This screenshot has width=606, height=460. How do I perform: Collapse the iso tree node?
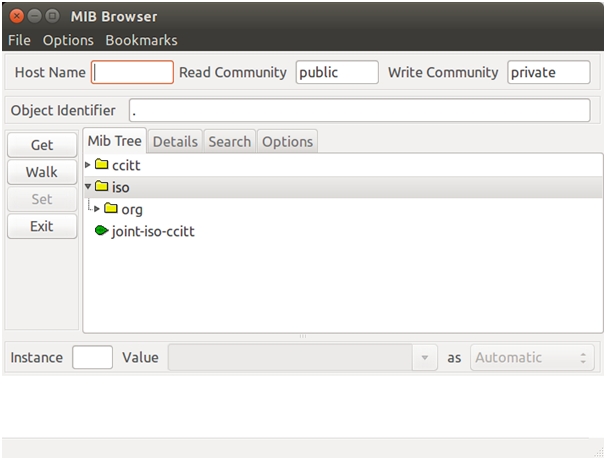pyautogui.click(x=88, y=186)
